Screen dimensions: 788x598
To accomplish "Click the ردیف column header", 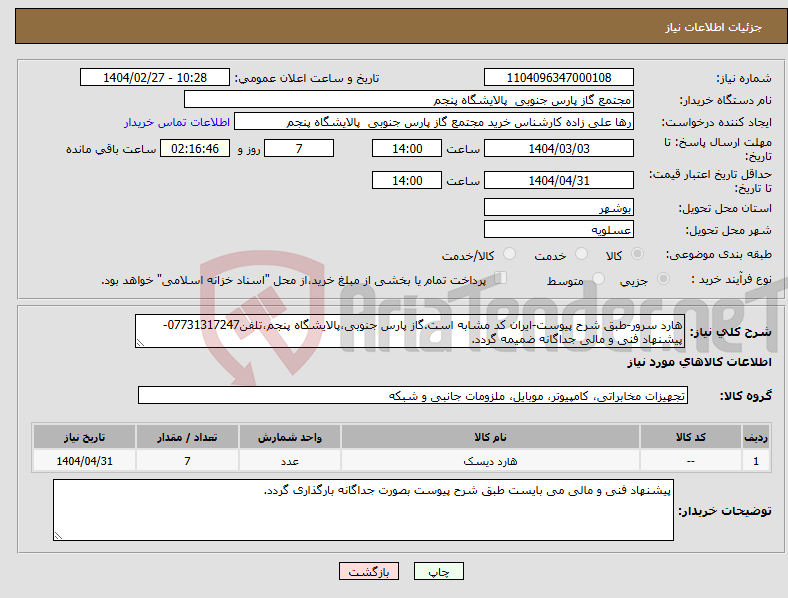I will [756, 437].
